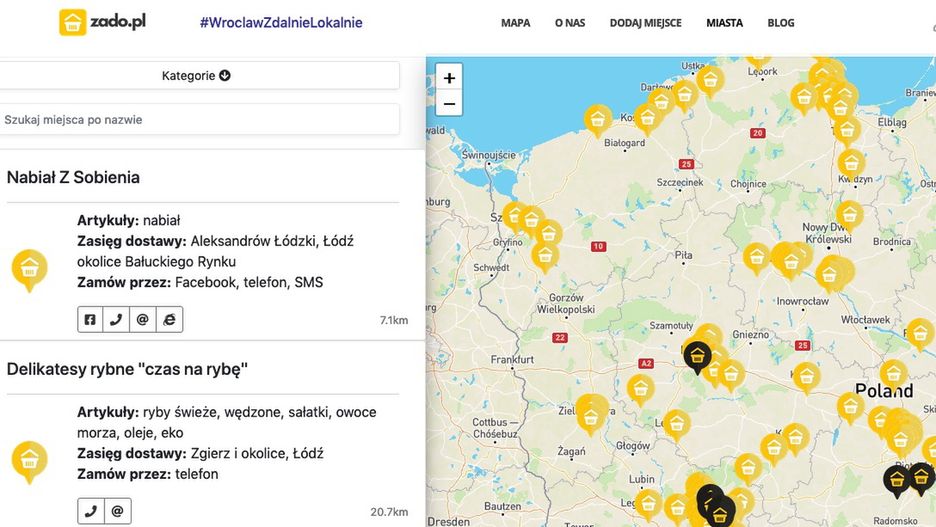The height and width of the screenshot is (527, 936).
Task: Open website icon for Nabiał Z Sobienia
Action: [169, 319]
